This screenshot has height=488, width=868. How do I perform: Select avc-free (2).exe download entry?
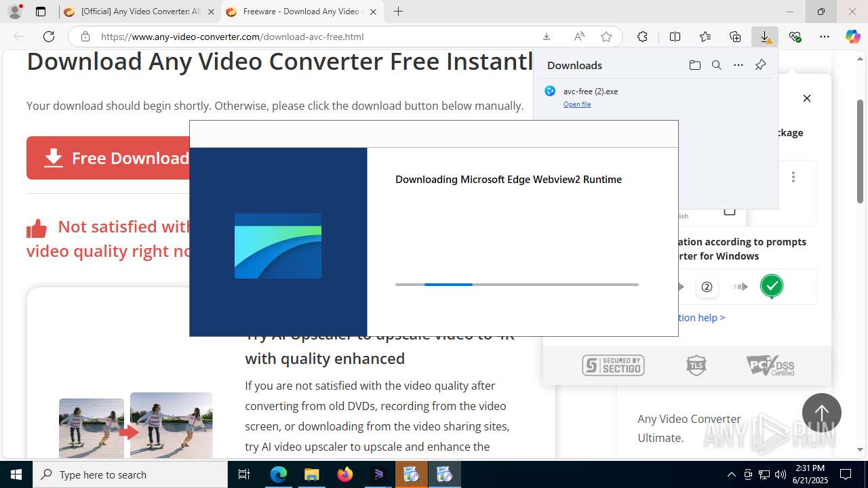[655, 97]
